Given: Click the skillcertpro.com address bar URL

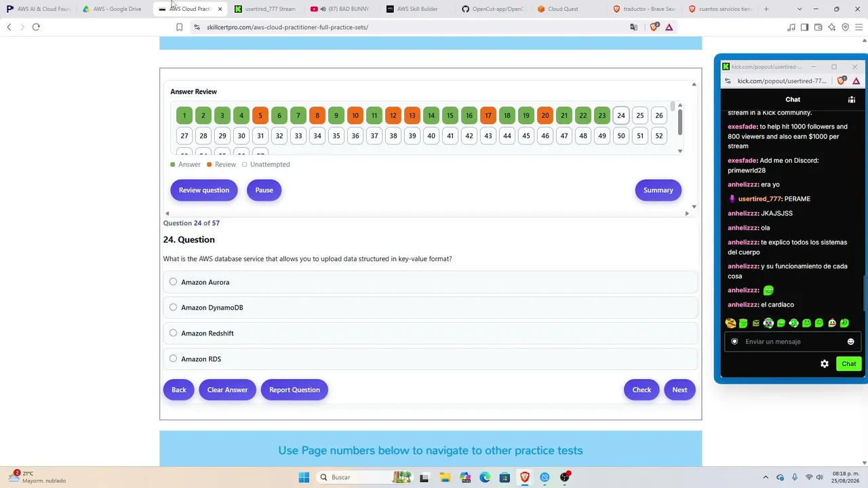Looking at the screenshot, I should coord(288,27).
